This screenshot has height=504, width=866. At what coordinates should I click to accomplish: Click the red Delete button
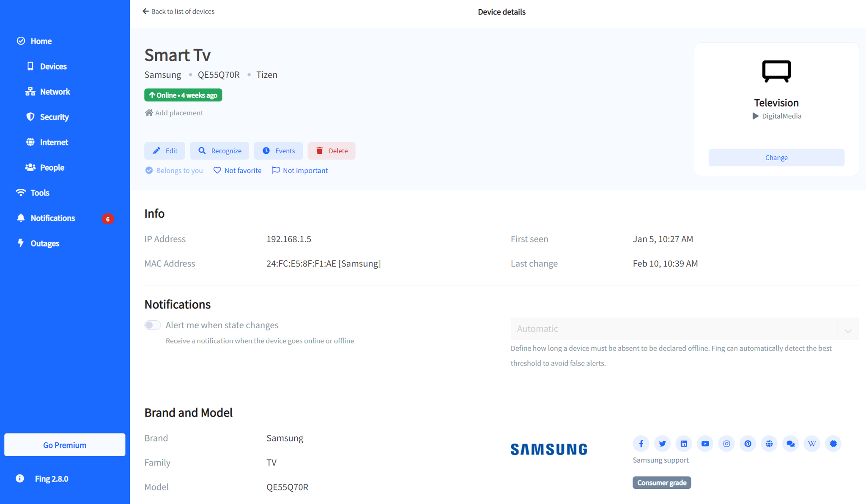tap(332, 151)
